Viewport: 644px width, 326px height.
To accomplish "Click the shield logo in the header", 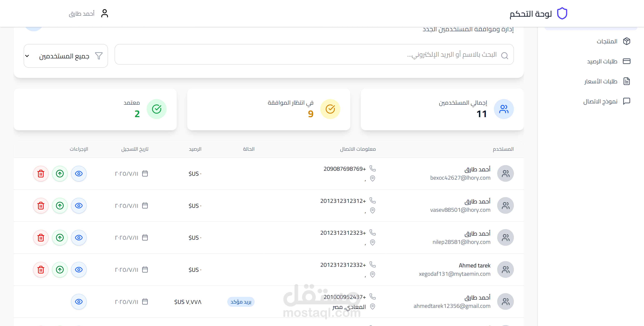I will (x=562, y=14).
